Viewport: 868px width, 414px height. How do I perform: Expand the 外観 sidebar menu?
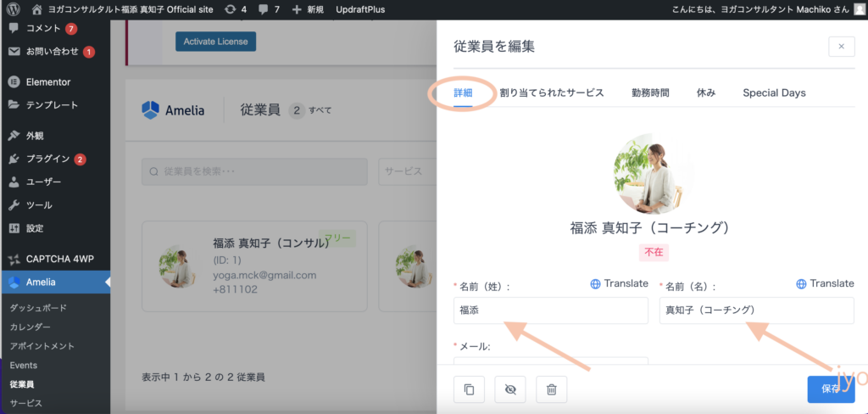34,136
